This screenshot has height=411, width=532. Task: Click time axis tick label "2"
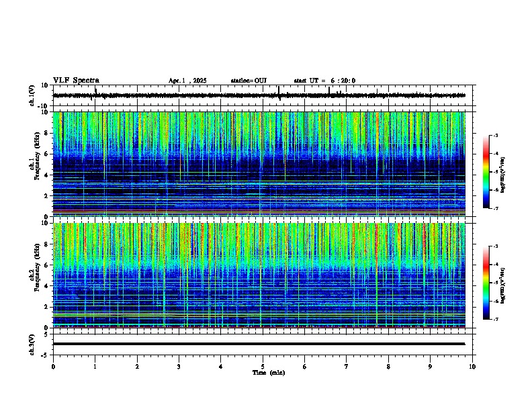(x=137, y=367)
